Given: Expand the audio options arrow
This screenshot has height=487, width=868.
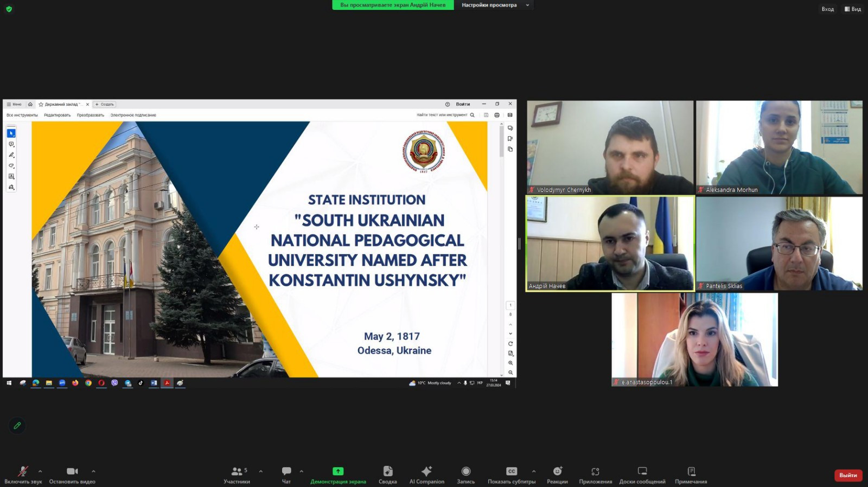Looking at the screenshot, I should click(x=40, y=471).
